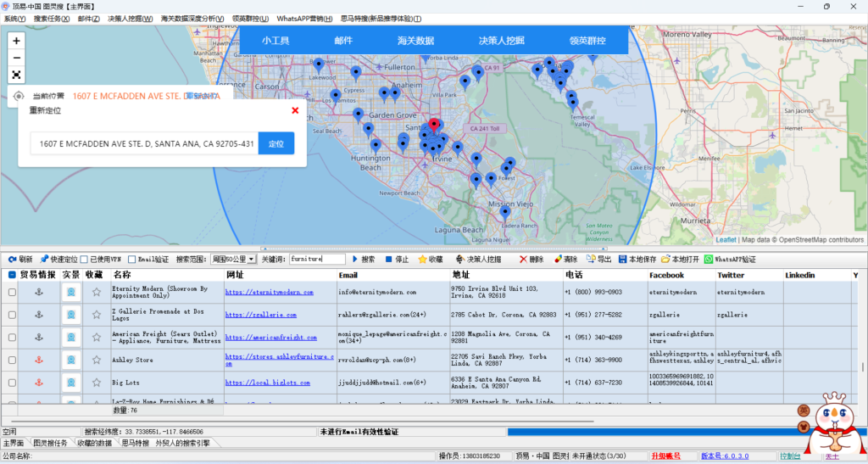The width and height of the screenshot is (868, 464).
Task: Click WhatsAPP验证 in the toolbar
Action: pyautogui.click(x=729, y=260)
